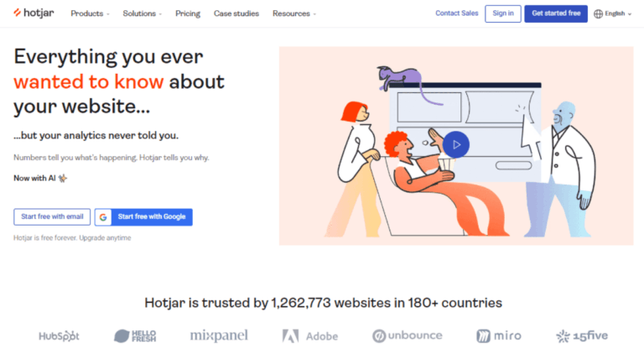Viewport: 644px width, 364px height.
Task: Click Start free with email
Action: tap(52, 216)
